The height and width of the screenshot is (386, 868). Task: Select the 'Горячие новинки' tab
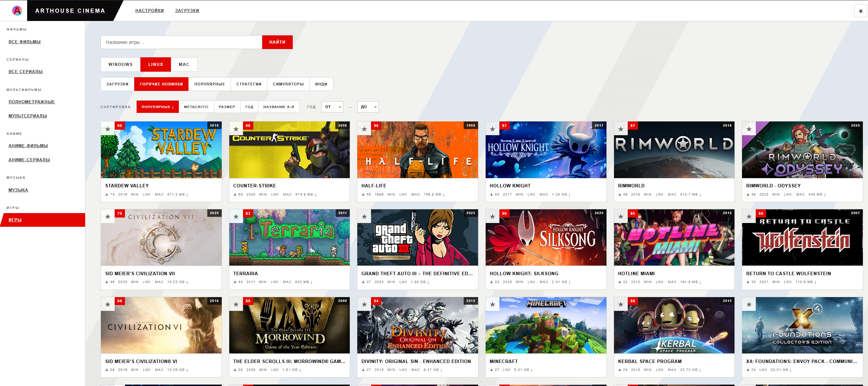click(161, 84)
